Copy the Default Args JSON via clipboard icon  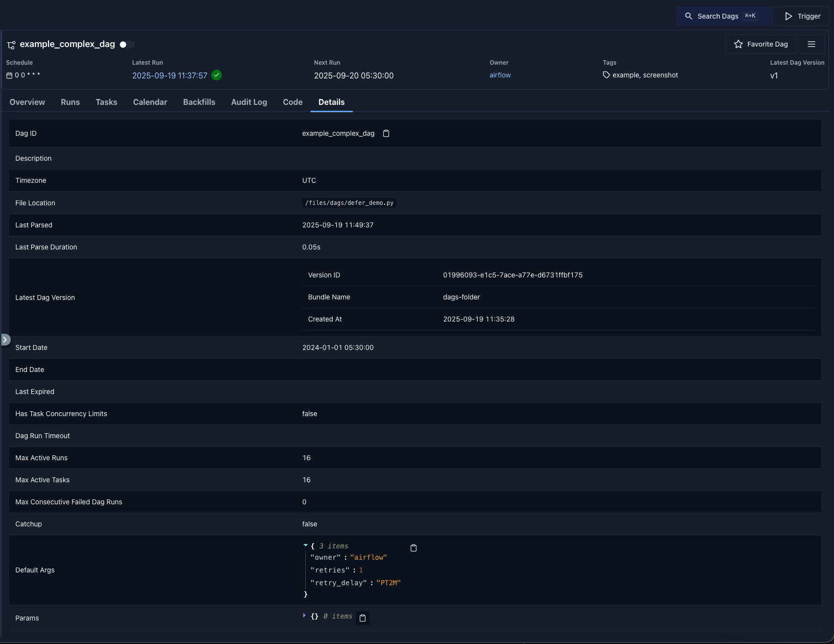click(x=413, y=548)
